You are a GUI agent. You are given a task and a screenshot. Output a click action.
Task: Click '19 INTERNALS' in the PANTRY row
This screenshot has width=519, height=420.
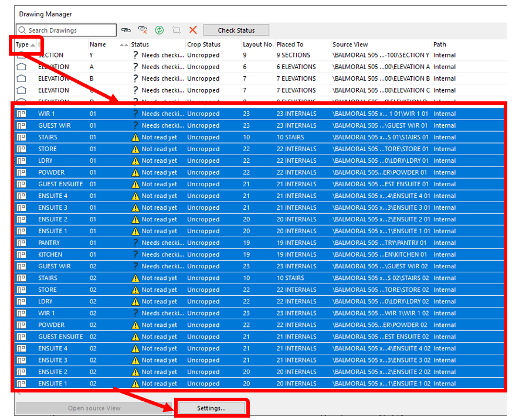click(297, 243)
